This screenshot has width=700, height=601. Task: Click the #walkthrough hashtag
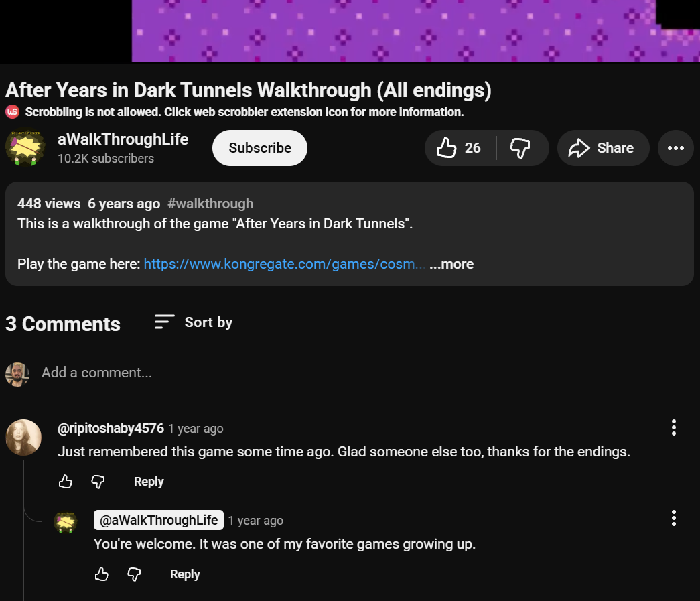point(210,204)
